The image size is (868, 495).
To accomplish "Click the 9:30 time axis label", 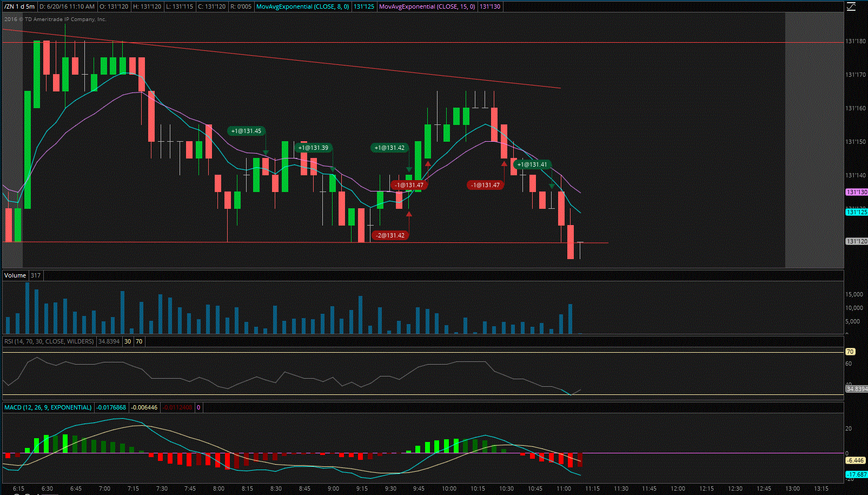I will [390, 489].
